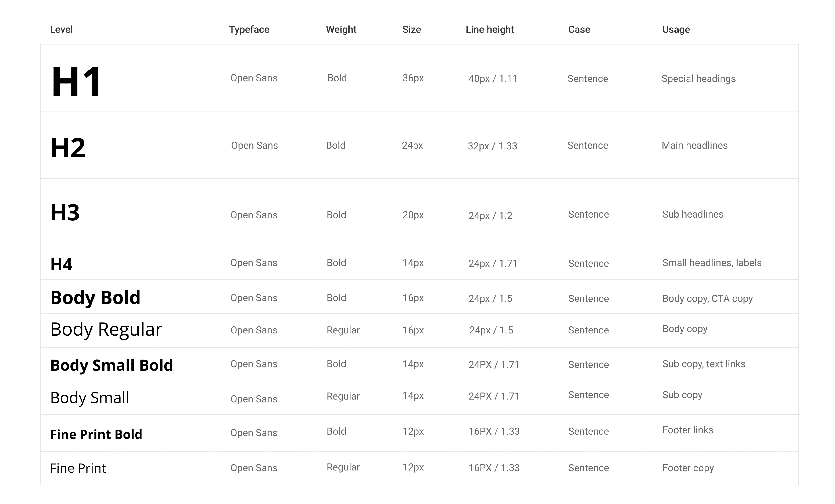This screenshot has width=835, height=504.
Task: Select the large H1 sample text
Action: point(76,82)
